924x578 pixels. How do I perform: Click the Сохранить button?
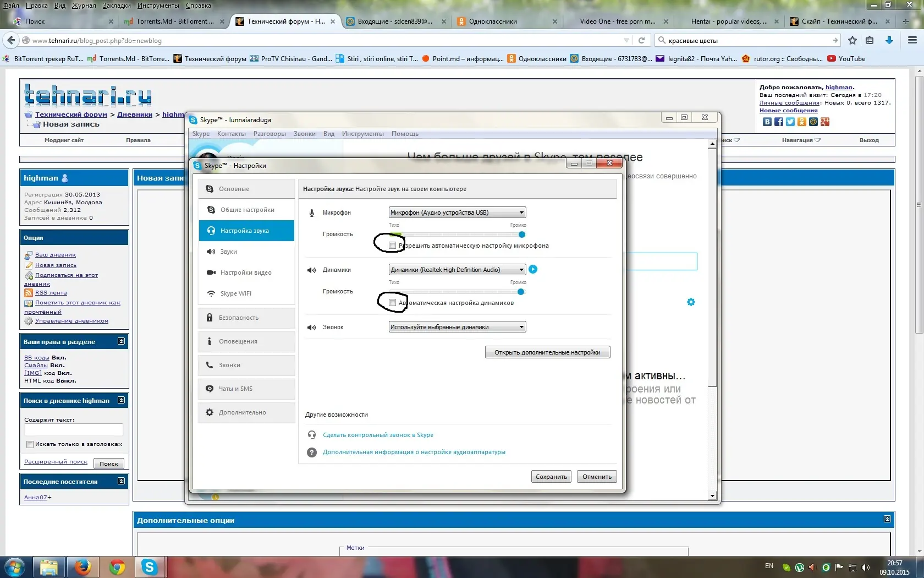(x=551, y=477)
